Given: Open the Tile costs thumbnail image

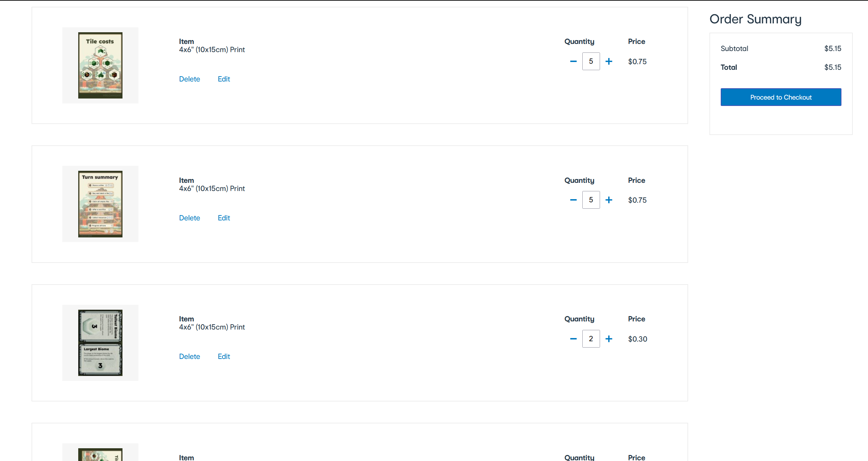Looking at the screenshot, I should point(100,65).
